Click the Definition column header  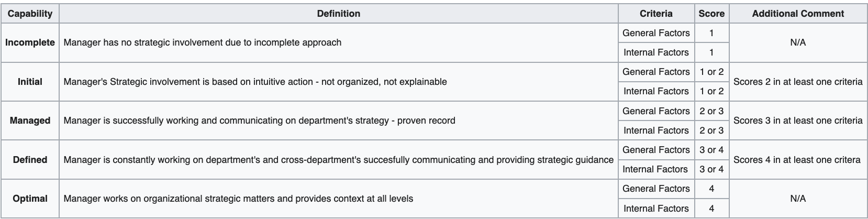tap(338, 14)
